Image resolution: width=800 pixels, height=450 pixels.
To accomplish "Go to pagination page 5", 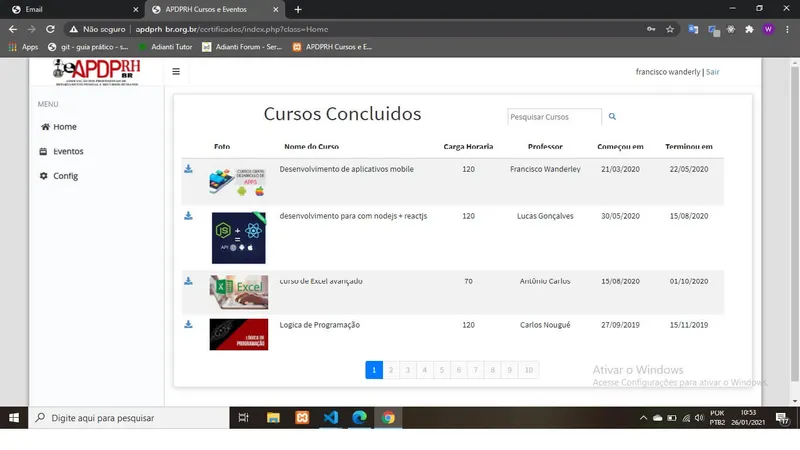I will (x=442, y=370).
